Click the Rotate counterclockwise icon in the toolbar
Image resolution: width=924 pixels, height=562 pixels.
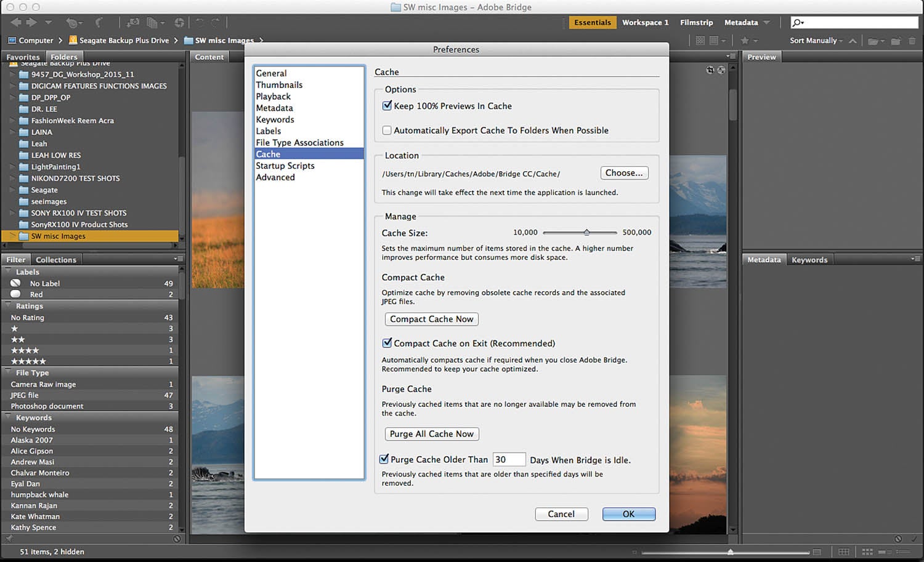[200, 22]
